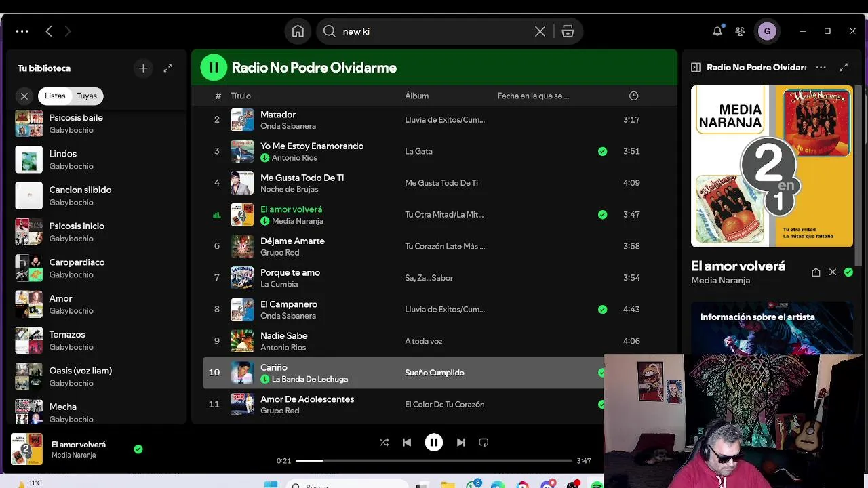Open album Sueño Cumplido
Viewport: 868px width, 488px height.
435,373
